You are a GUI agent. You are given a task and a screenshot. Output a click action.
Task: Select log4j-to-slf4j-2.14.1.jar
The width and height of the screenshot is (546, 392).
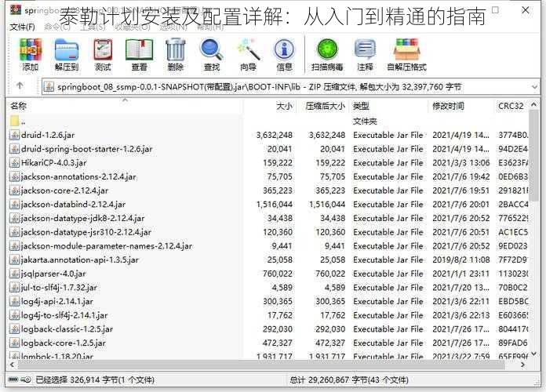[64, 315]
